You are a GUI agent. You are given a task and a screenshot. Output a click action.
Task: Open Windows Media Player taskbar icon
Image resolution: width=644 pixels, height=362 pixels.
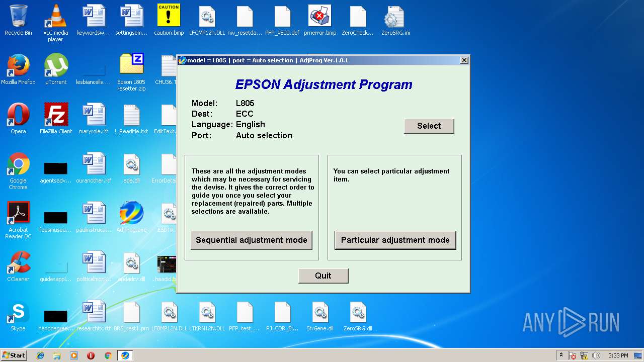click(x=74, y=355)
